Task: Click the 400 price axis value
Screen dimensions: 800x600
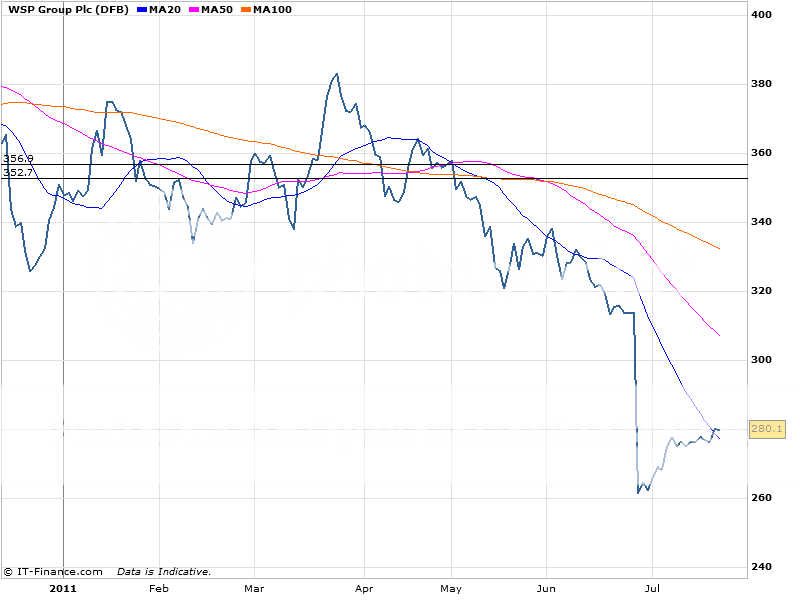Action: [759, 15]
